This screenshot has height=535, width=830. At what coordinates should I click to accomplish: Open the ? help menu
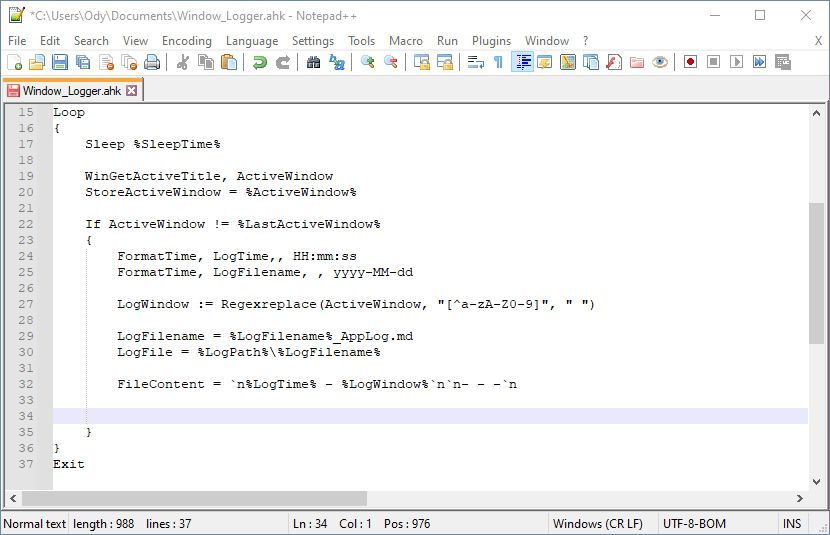[585, 41]
